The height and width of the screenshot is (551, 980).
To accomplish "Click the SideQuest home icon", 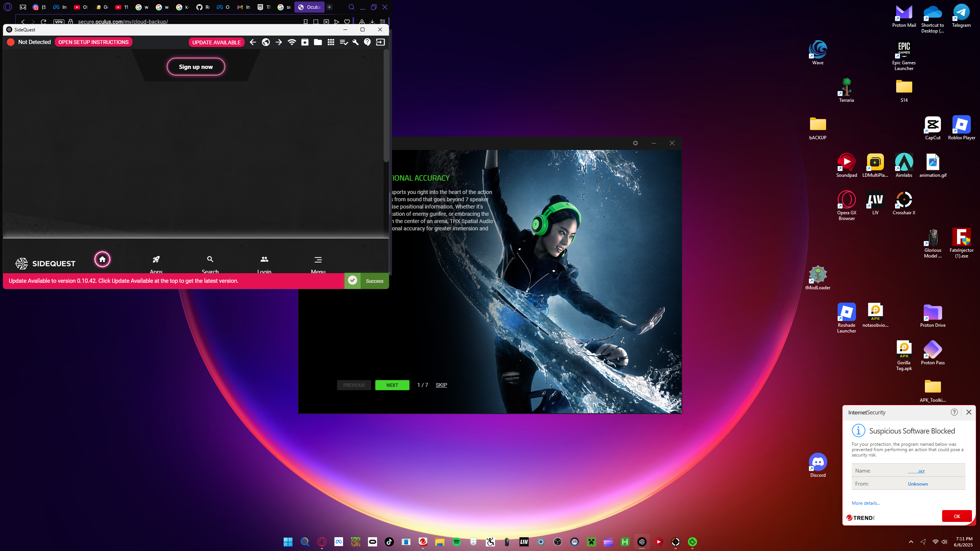I will point(102,259).
